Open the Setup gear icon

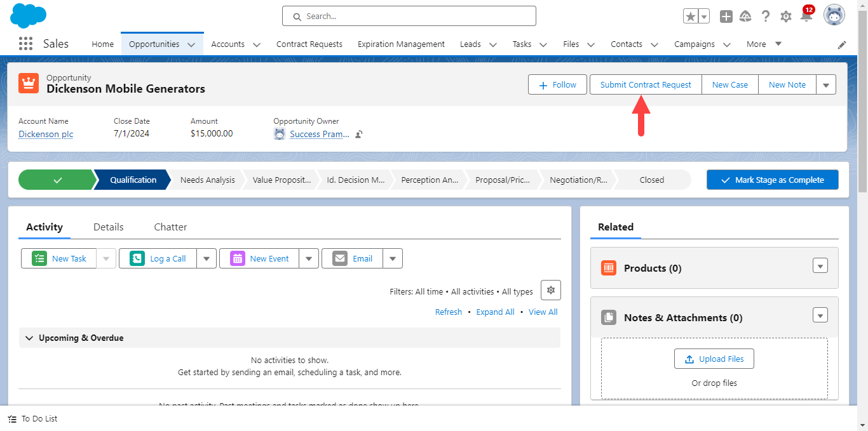pos(786,17)
